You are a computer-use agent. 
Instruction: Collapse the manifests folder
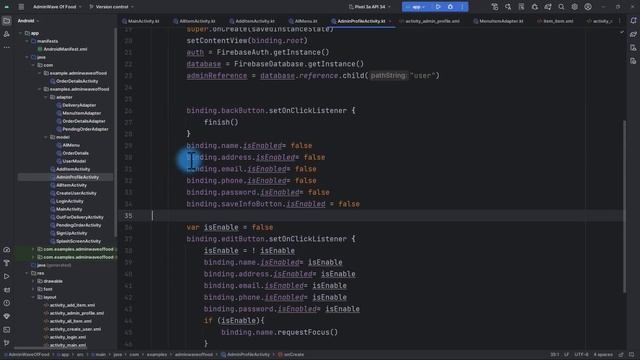pyautogui.click(x=27, y=41)
